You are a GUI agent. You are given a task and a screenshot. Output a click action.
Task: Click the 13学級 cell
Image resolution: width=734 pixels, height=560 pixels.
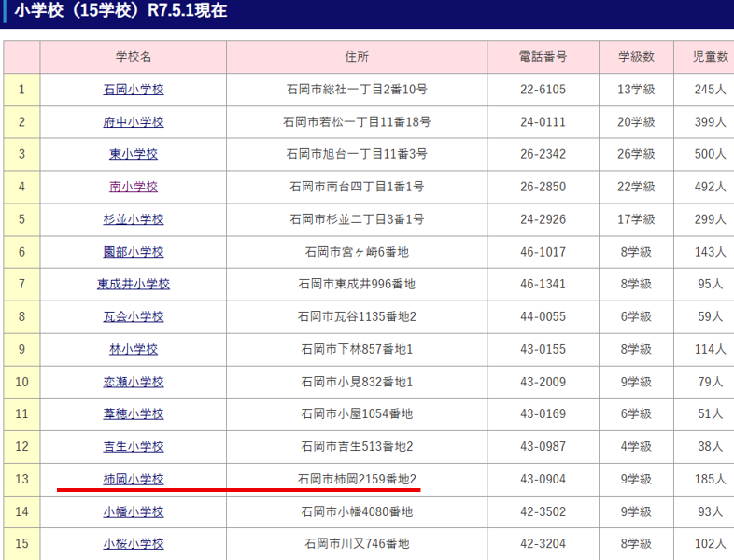click(x=636, y=90)
